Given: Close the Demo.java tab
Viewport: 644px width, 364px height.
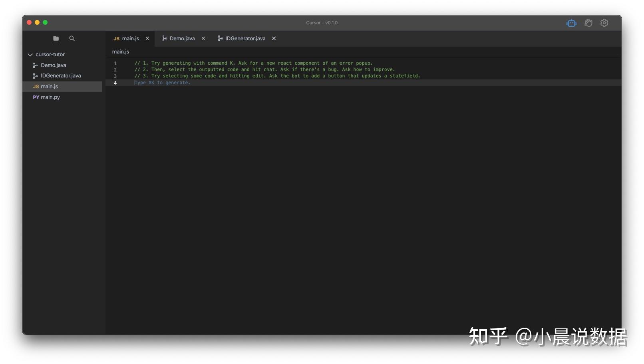Looking at the screenshot, I should pyautogui.click(x=203, y=38).
